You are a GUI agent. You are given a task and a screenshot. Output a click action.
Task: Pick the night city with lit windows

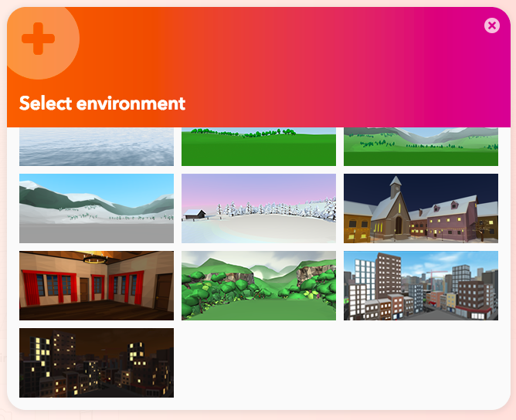tap(97, 363)
